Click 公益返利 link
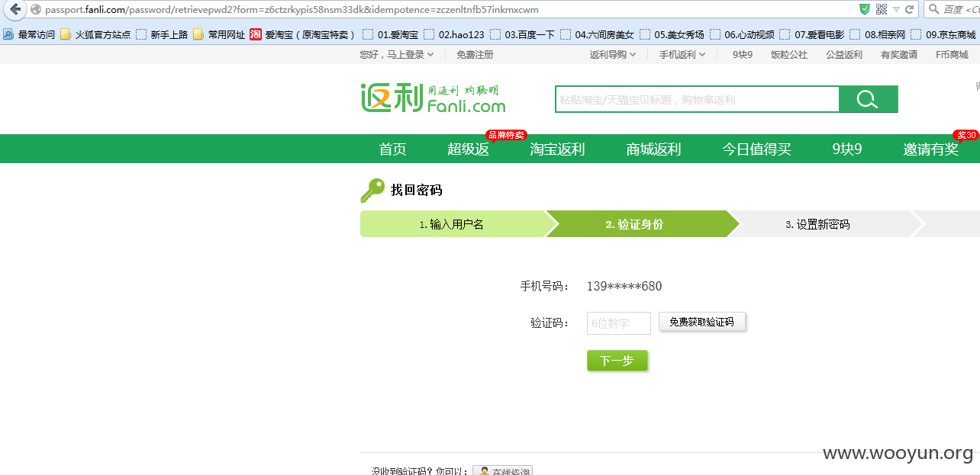The width and height of the screenshot is (980, 475). tap(844, 55)
